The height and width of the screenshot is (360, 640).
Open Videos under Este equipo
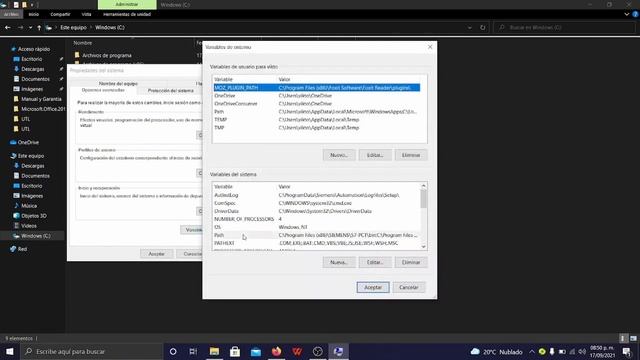tap(29, 226)
